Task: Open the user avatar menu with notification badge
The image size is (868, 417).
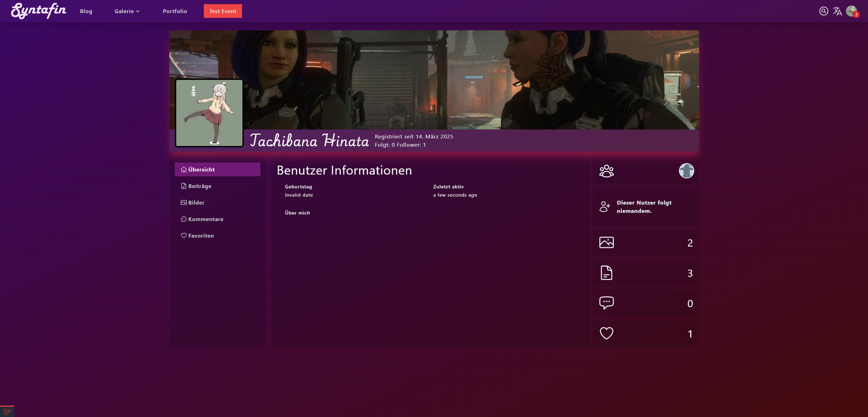Action: coord(852,11)
